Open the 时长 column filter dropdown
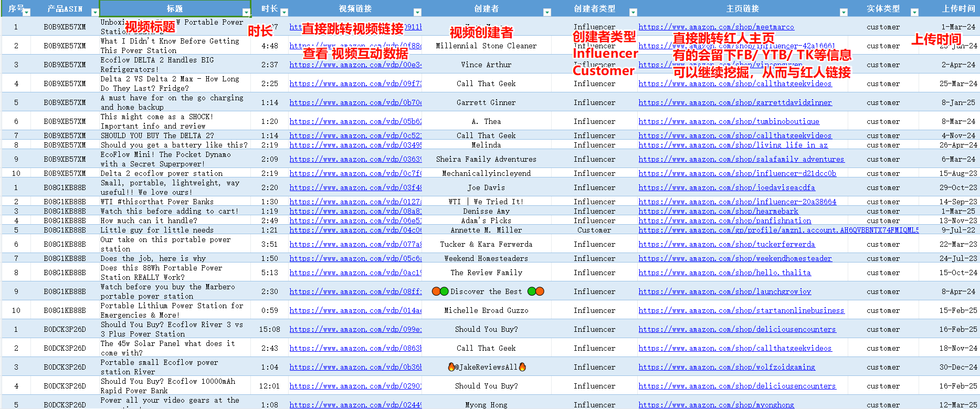 click(284, 12)
